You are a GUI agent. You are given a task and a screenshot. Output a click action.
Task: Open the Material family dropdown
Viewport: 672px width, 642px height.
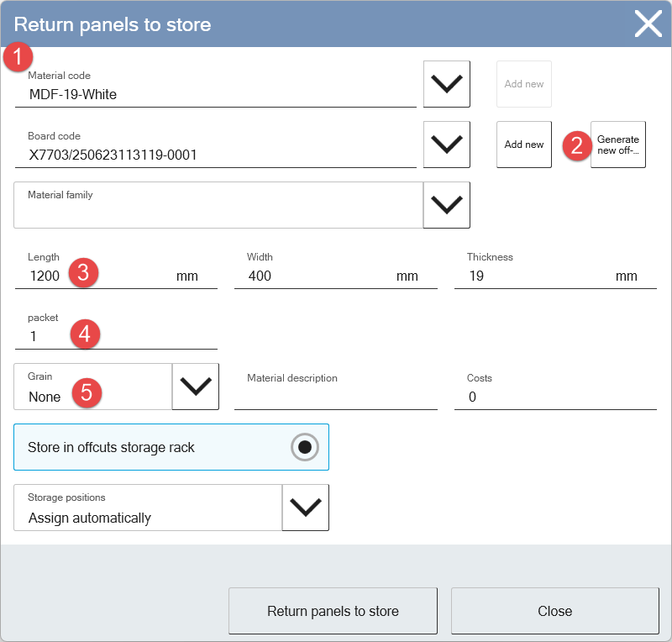pyautogui.click(x=447, y=205)
